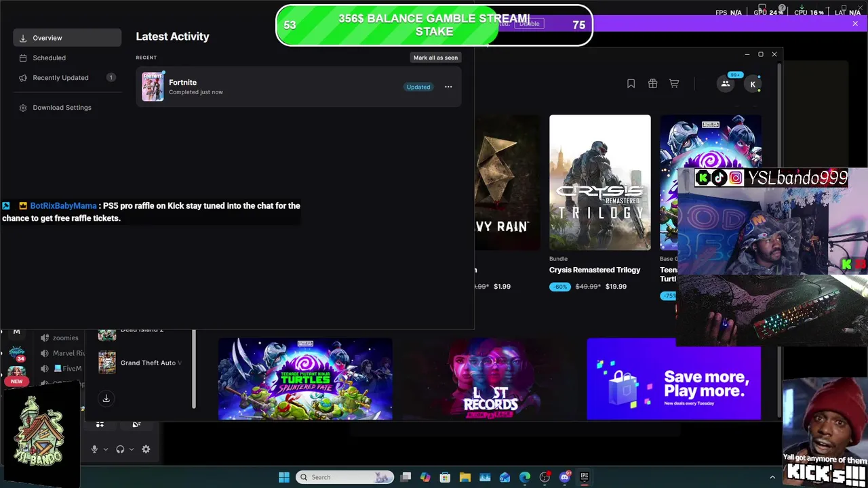Click the Download Settings gear icon
Image resolution: width=868 pixels, height=488 pixels.
(x=23, y=108)
